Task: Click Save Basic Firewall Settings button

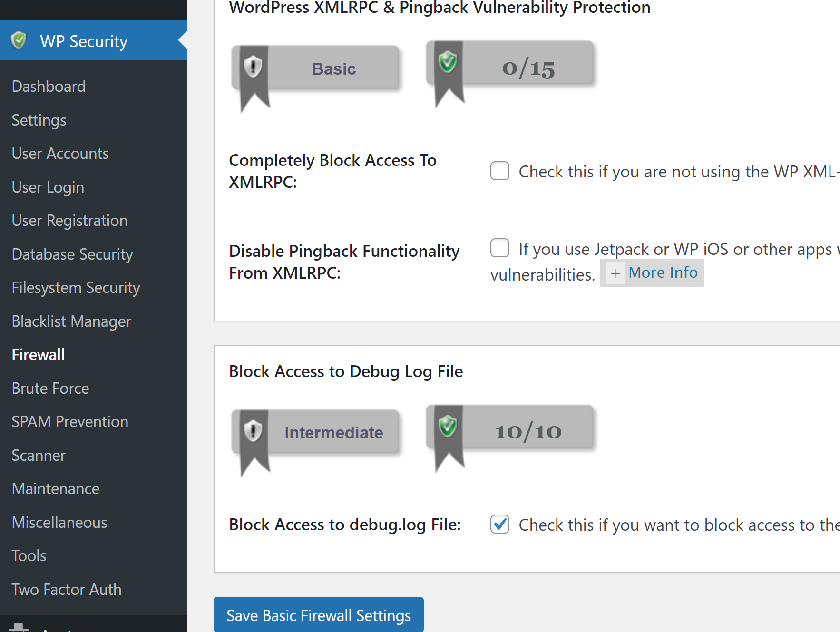Action: pos(318,615)
